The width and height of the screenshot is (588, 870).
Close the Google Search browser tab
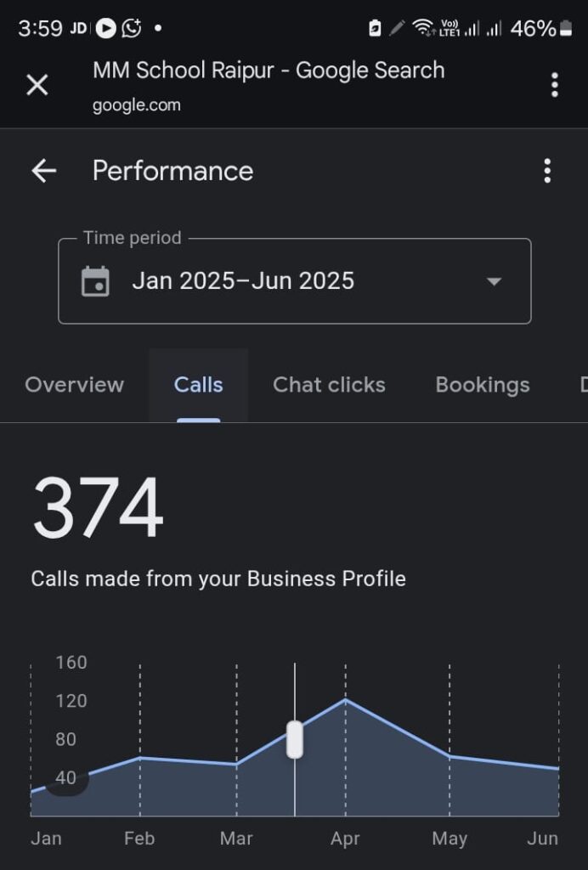point(37,85)
